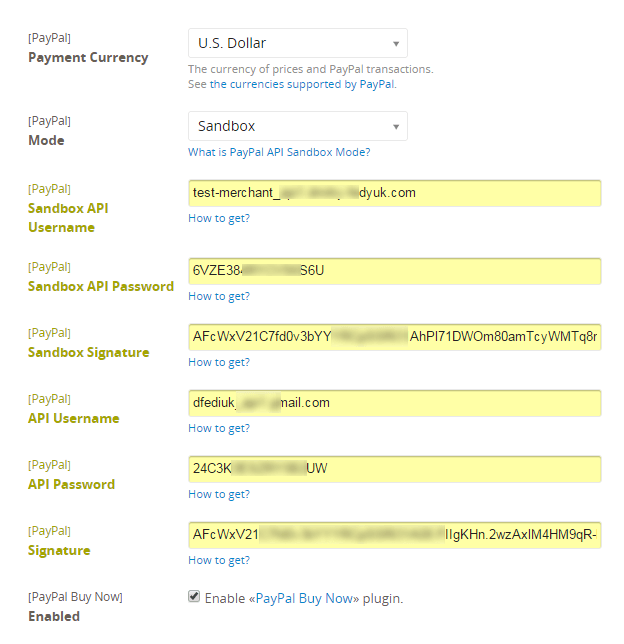Click the non-sandbox API Username label
The image size is (624, 644).
tap(74, 419)
